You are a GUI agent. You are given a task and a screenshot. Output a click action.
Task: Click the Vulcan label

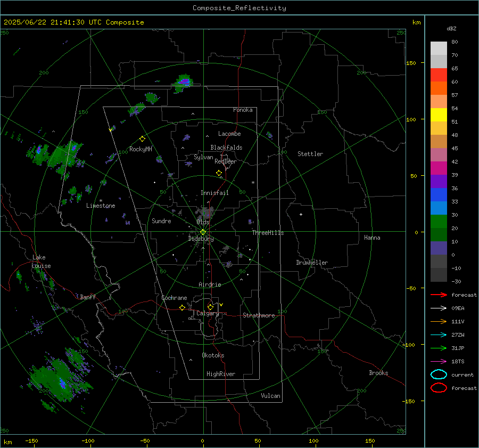click(271, 396)
